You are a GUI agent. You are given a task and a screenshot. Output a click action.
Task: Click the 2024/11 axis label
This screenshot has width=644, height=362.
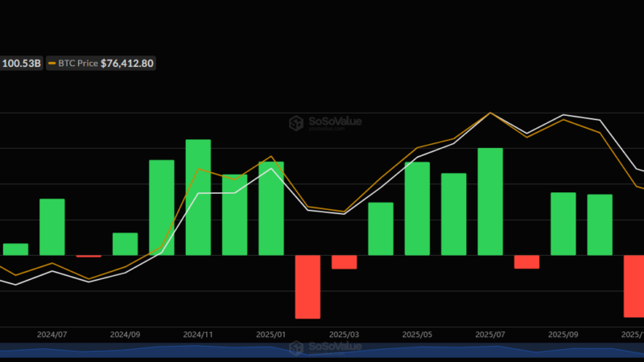click(x=198, y=335)
